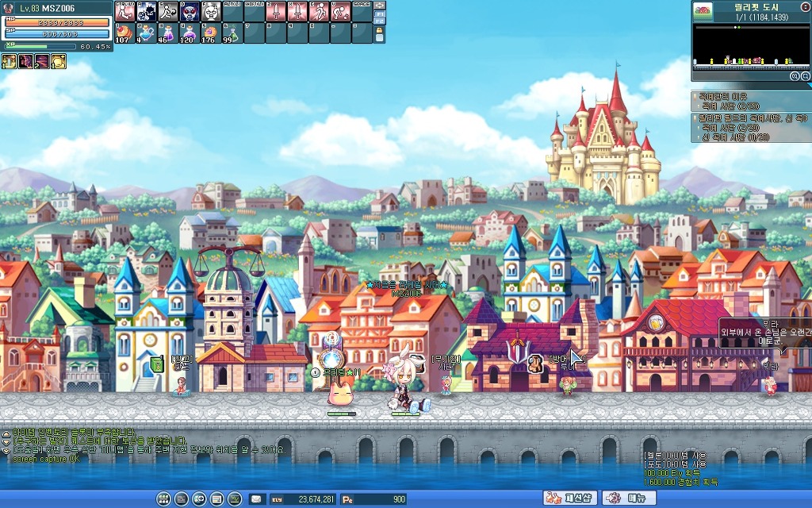Toggle the quickslot bar lock
The width and height of the screenshot is (812, 508).
380,33
